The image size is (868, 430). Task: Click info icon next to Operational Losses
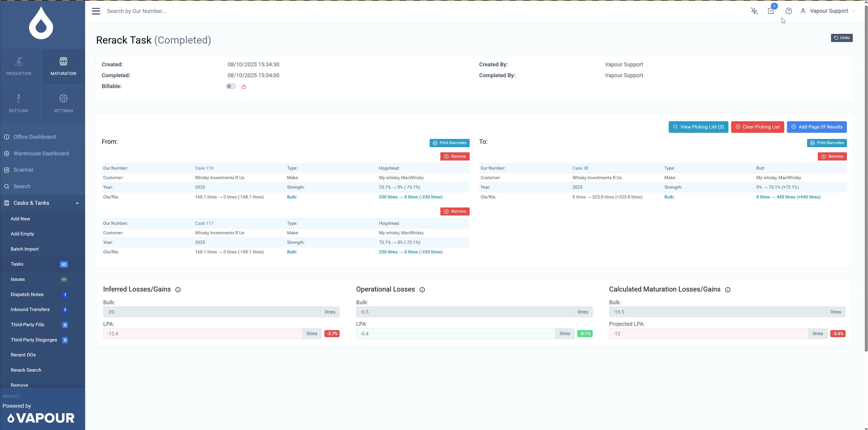point(422,290)
